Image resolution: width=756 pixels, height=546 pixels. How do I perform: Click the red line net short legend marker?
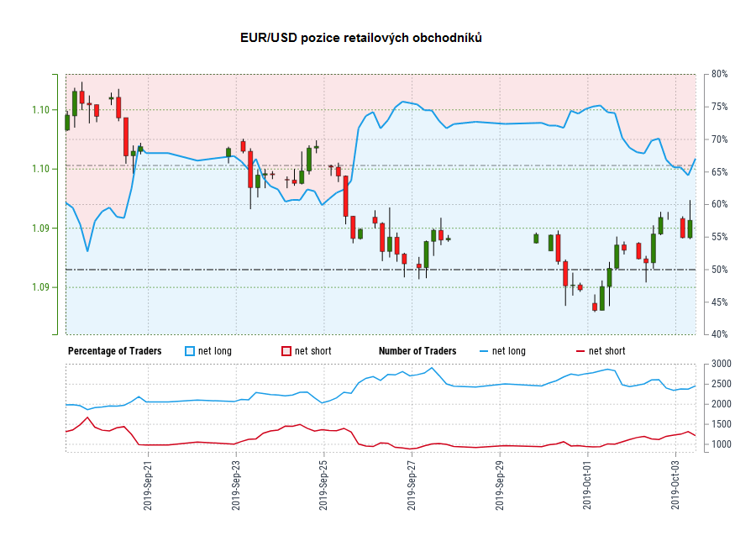pyautogui.click(x=580, y=352)
